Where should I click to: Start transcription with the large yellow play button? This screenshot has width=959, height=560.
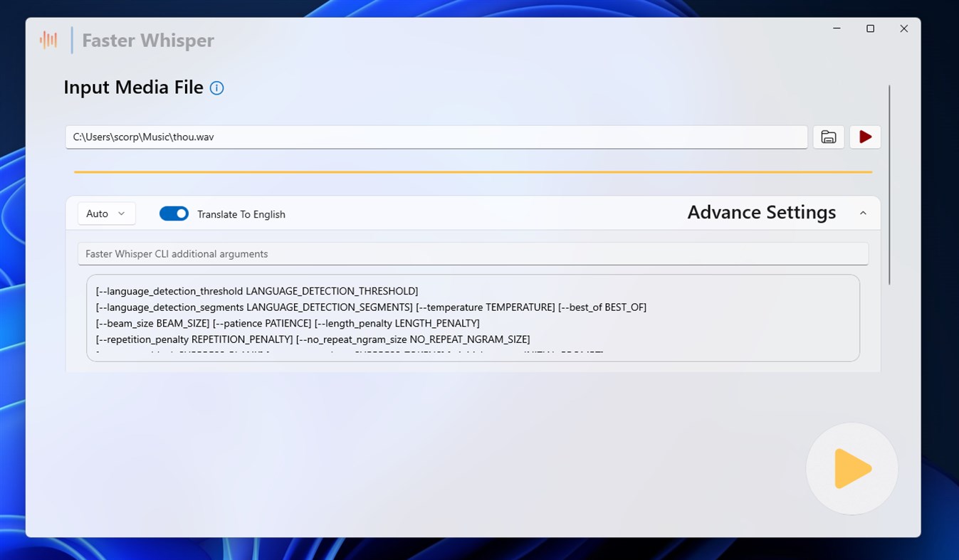[851, 469]
